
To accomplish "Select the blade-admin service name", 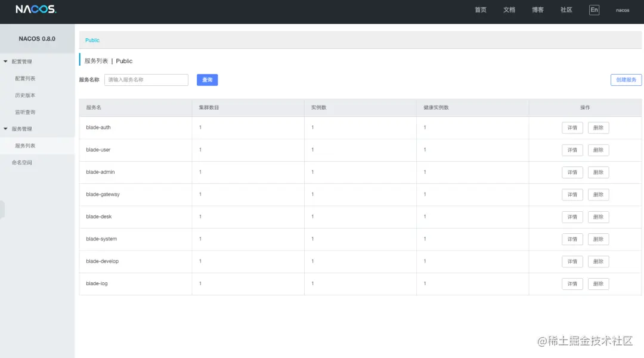I will (100, 172).
